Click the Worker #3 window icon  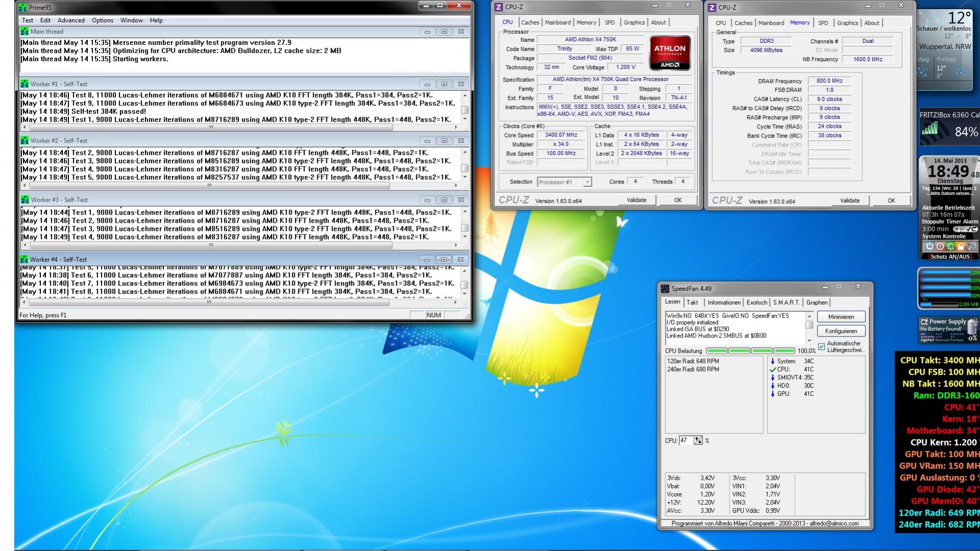click(x=24, y=200)
